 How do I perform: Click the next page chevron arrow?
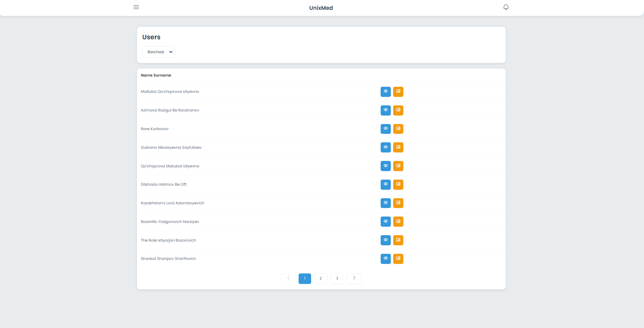tap(354, 279)
